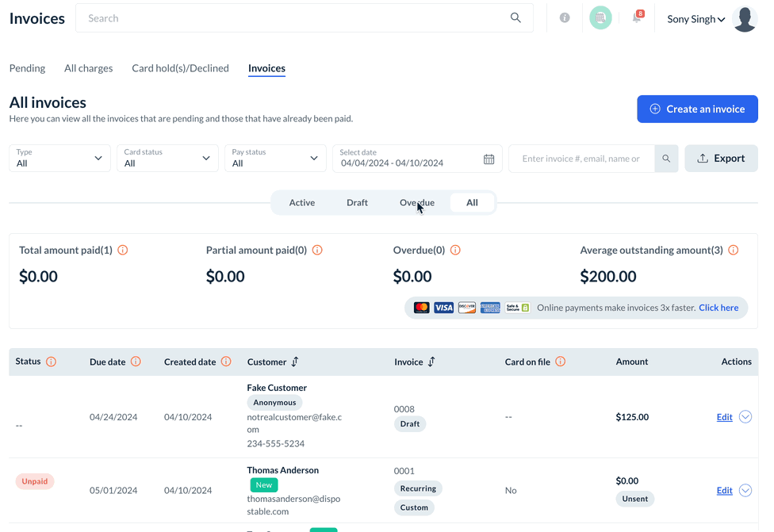Click the Anonymous tag under Fake Customer
The image size is (774, 532).
[274, 403]
